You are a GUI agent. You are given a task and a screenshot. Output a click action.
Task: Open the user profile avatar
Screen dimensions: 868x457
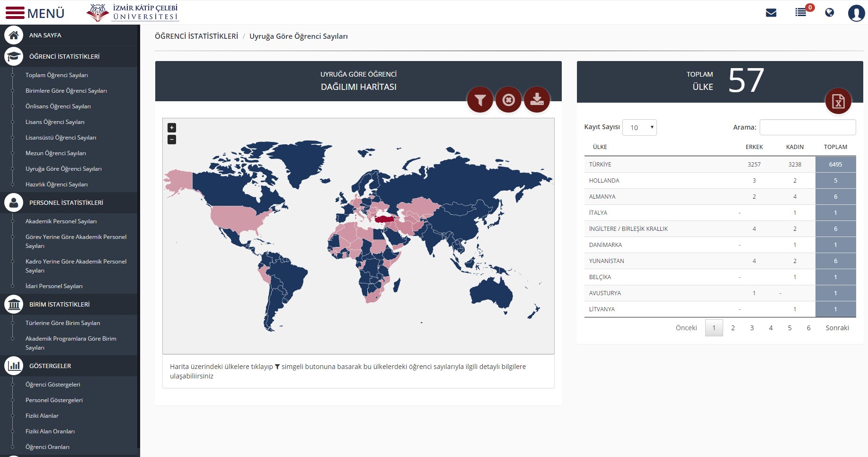coord(856,13)
